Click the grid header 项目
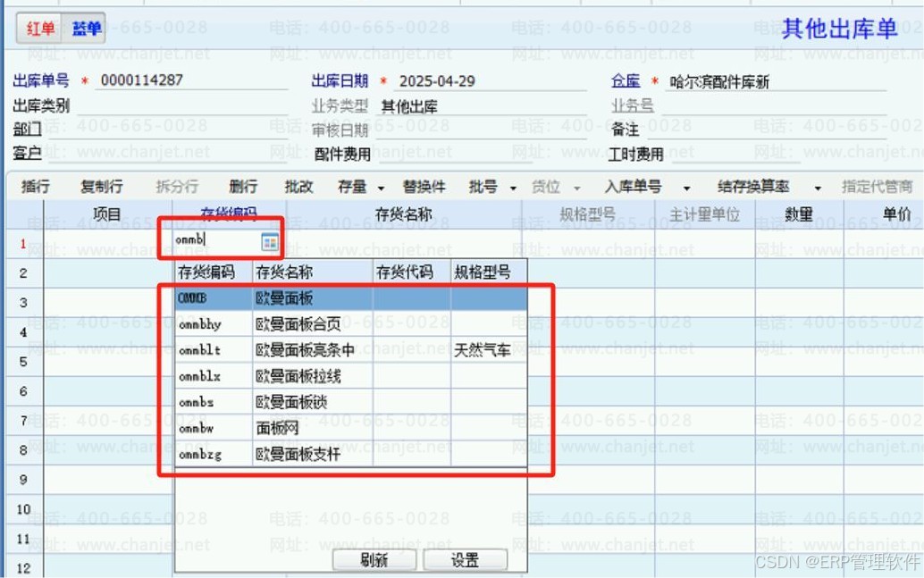 106,214
